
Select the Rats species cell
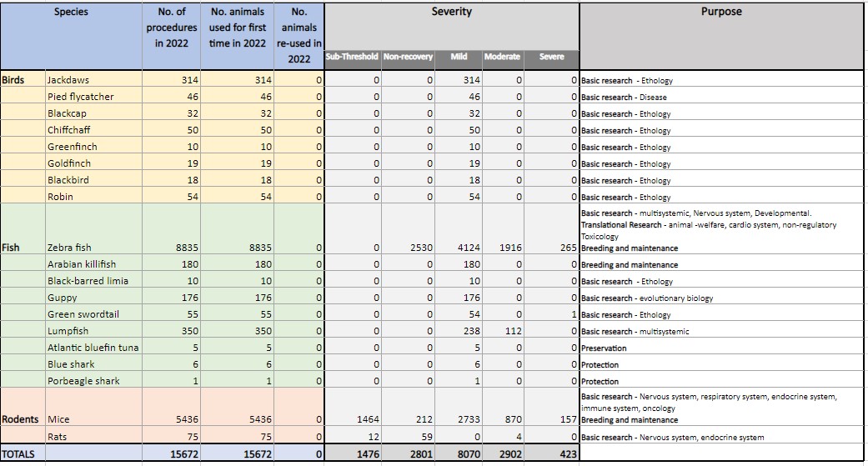(93, 436)
